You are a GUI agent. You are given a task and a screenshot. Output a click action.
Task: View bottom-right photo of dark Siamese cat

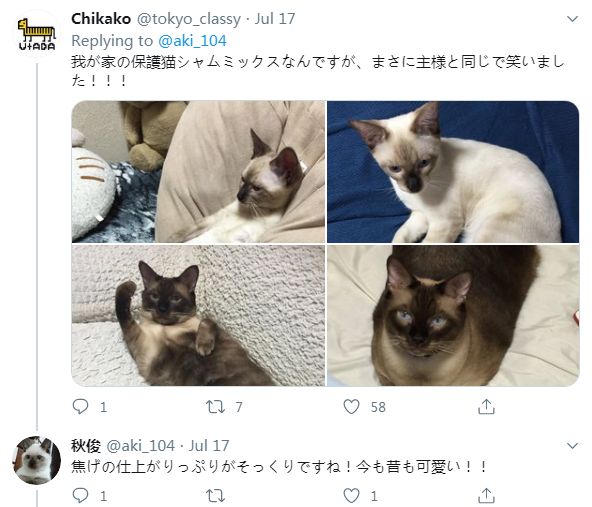453,316
